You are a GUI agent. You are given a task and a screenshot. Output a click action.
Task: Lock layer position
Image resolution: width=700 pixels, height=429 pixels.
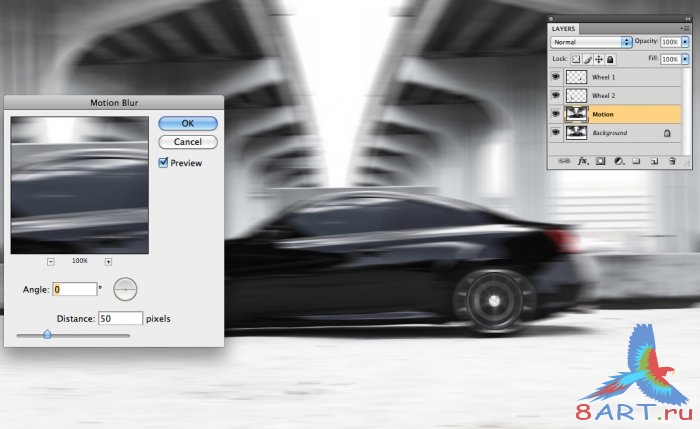pyautogui.click(x=599, y=59)
